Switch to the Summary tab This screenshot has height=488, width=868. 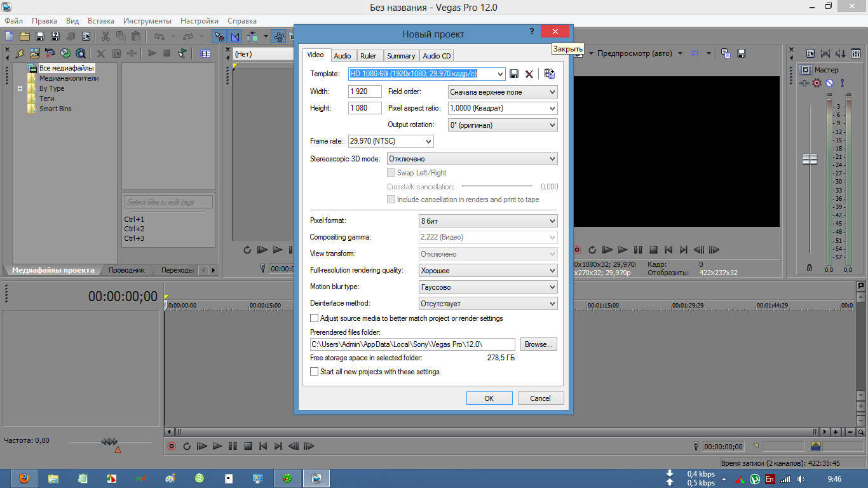401,56
